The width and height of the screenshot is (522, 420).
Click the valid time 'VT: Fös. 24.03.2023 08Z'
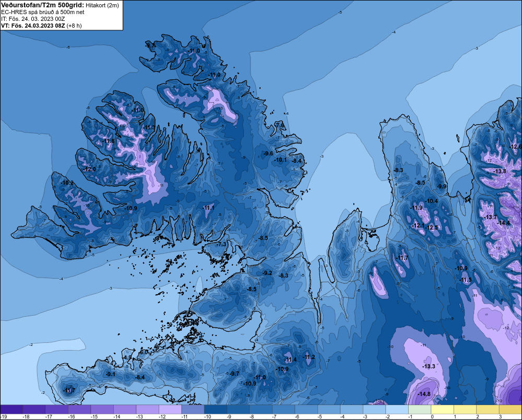33,26
